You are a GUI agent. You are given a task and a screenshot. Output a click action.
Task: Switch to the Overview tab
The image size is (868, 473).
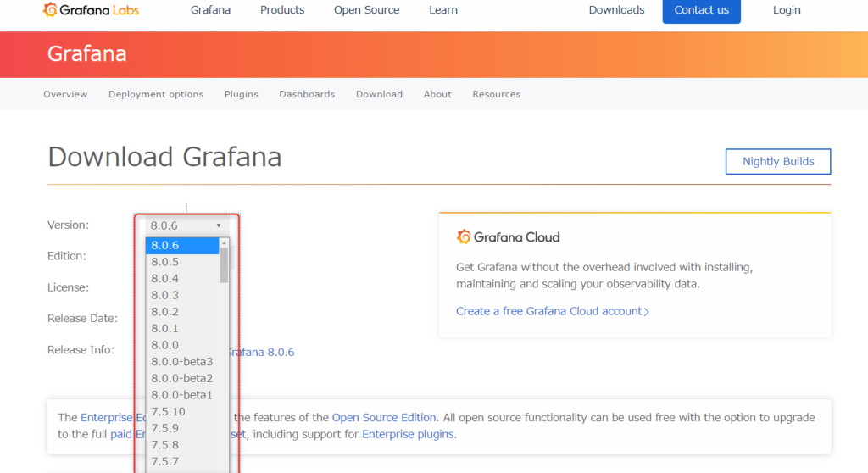coord(65,94)
